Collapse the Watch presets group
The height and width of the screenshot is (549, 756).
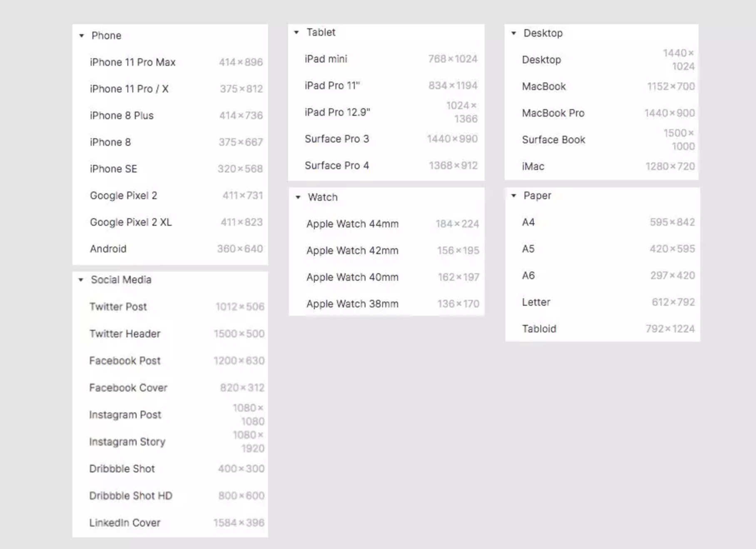pyautogui.click(x=298, y=197)
